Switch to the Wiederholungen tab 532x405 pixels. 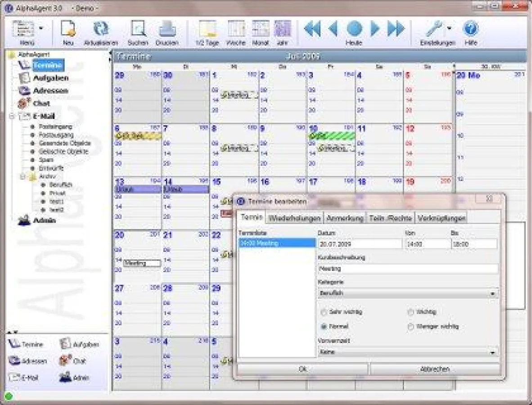point(295,218)
